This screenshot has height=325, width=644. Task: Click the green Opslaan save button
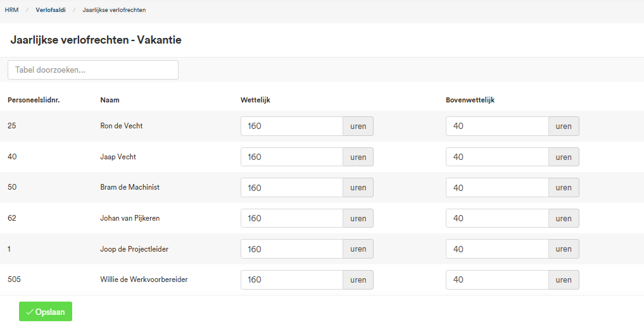(x=46, y=312)
